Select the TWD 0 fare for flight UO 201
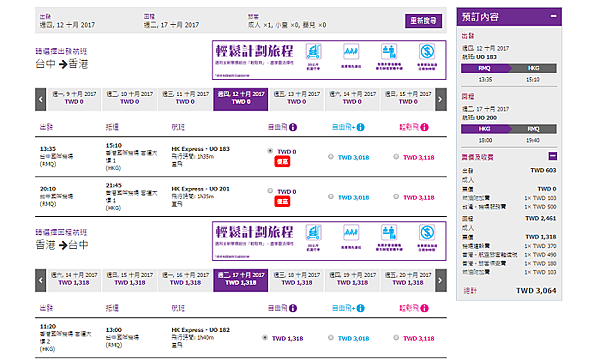The width and height of the screenshot is (600, 362). [270, 191]
